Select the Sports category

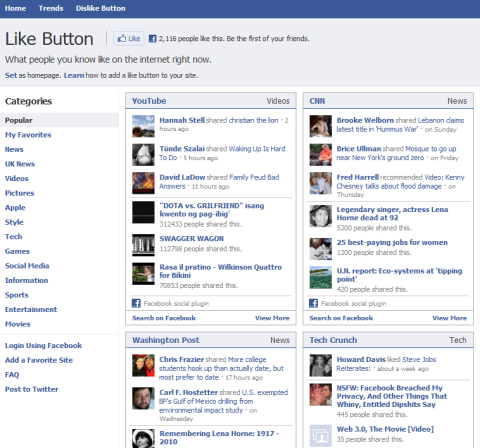click(17, 295)
